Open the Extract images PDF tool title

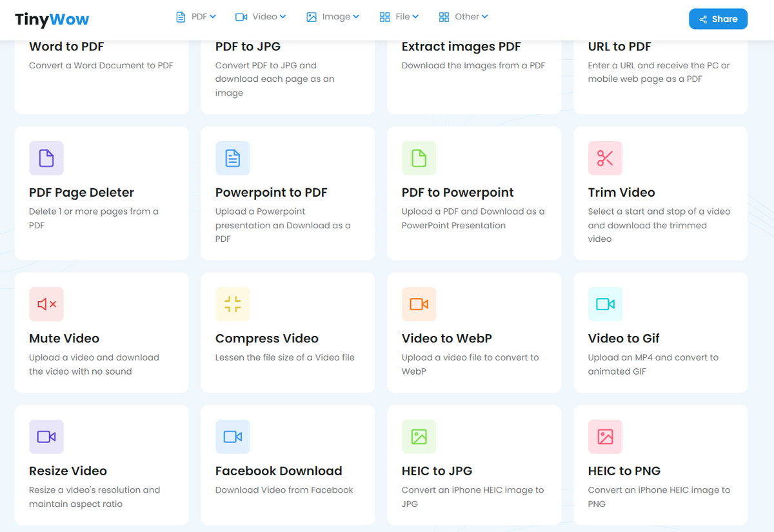[x=461, y=46]
